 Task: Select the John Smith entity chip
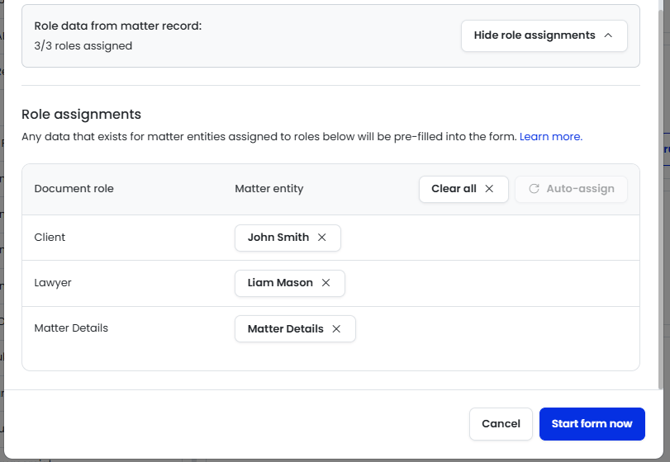[278, 238]
